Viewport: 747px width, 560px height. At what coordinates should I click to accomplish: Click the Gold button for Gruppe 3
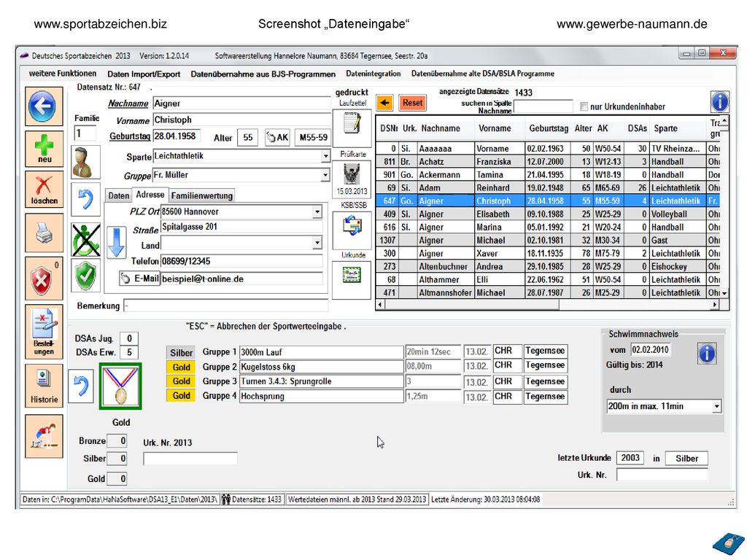click(181, 381)
